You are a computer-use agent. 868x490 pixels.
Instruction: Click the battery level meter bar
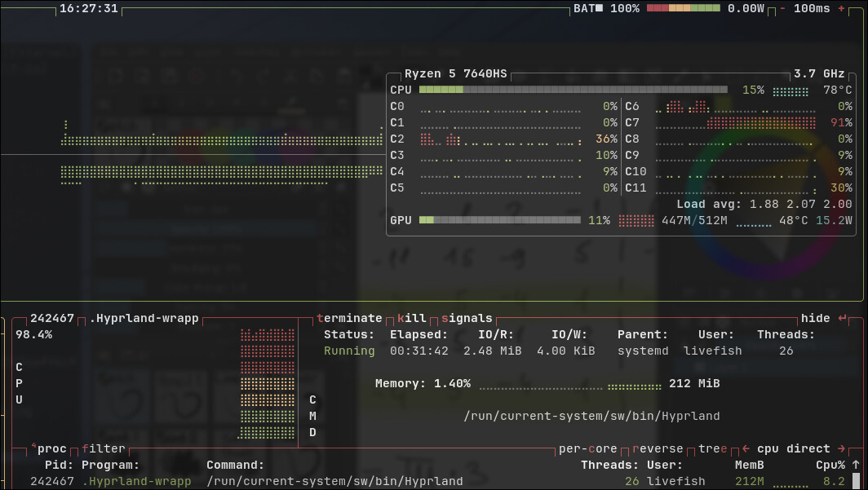click(x=683, y=9)
